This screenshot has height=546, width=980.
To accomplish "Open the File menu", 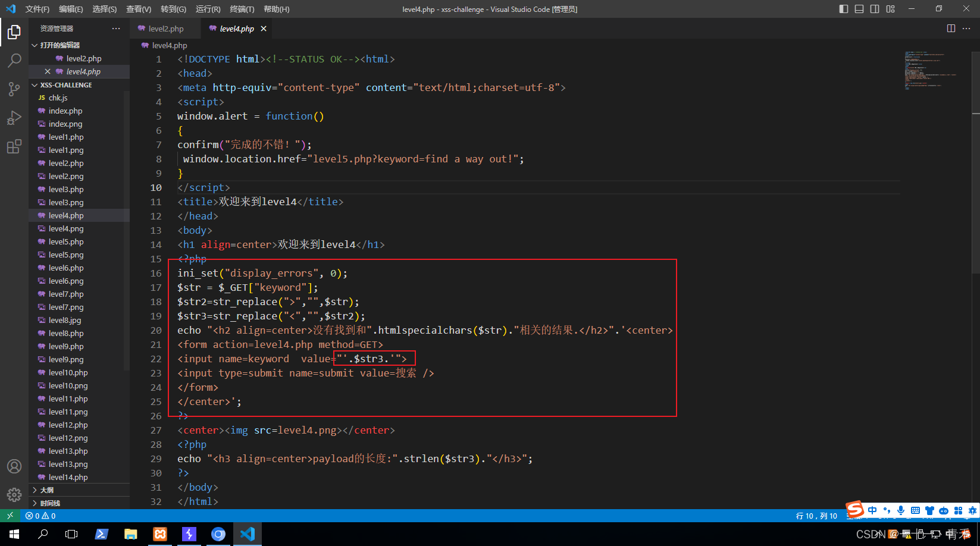I will (x=37, y=9).
